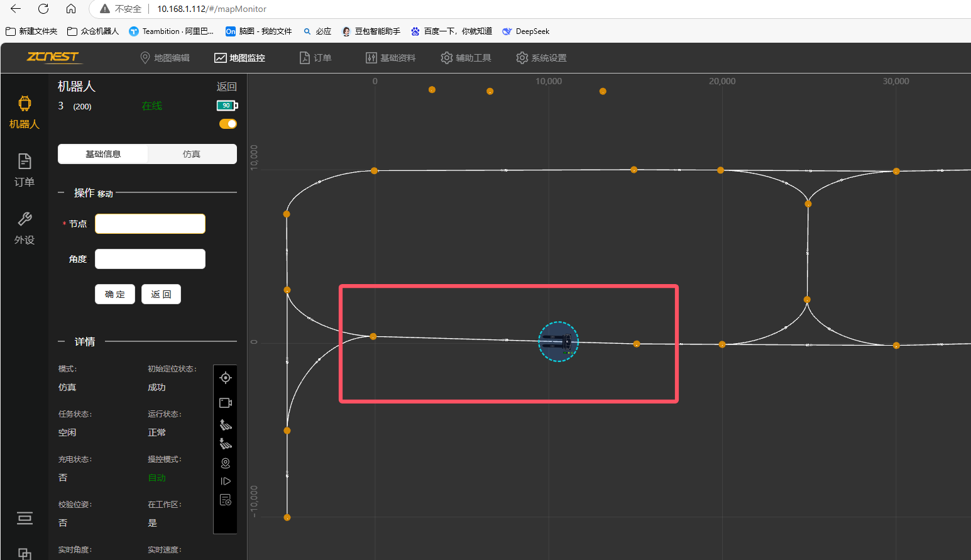Click the 返回 link in the robot header
This screenshot has width=971, height=560.
click(x=226, y=87)
